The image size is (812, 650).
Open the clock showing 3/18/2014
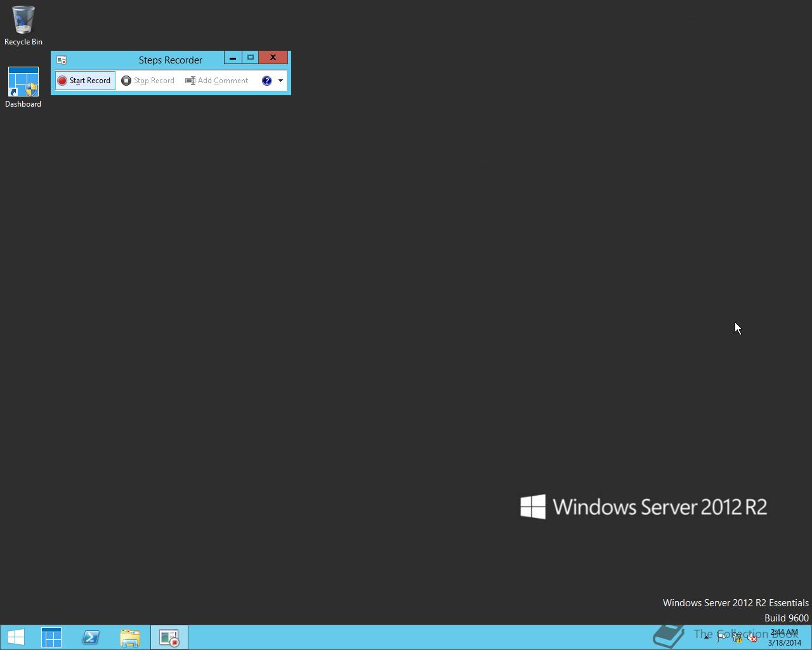[x=785, y=637]
